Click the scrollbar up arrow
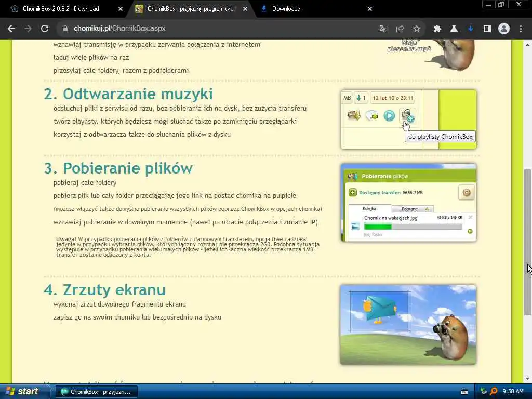Image resolution: width=532 pixels, height=399 pixels. click(527, 45)
